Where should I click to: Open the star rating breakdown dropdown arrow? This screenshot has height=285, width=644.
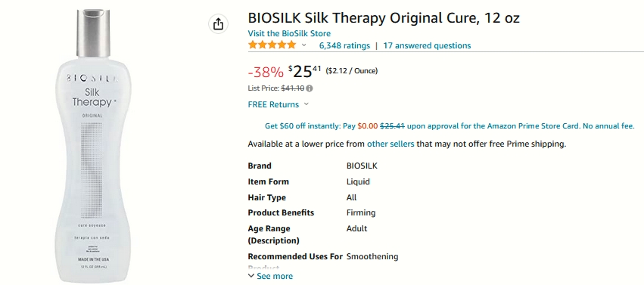pyautogui.click(x=304, y=45)
